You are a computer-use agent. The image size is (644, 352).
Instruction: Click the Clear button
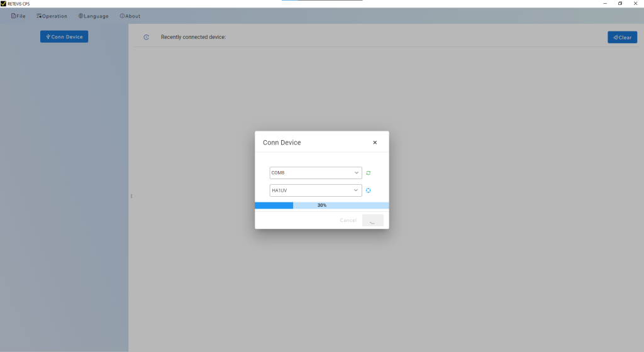622,37
